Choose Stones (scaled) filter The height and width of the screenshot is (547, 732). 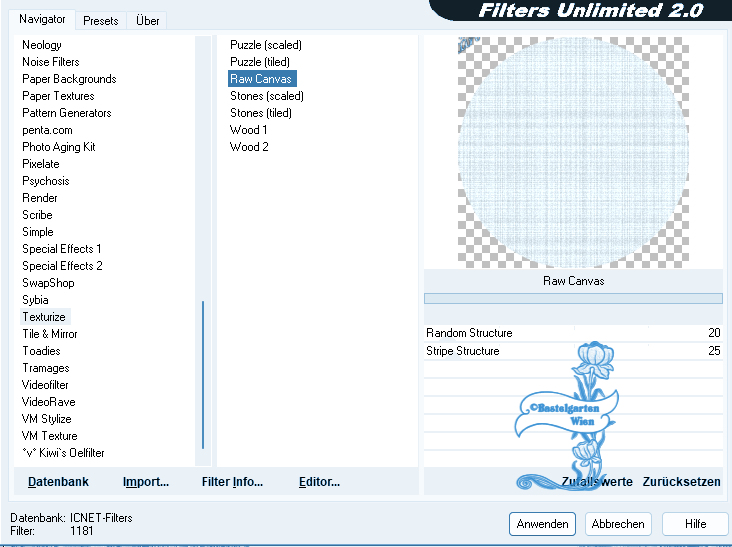click(267, 96)
